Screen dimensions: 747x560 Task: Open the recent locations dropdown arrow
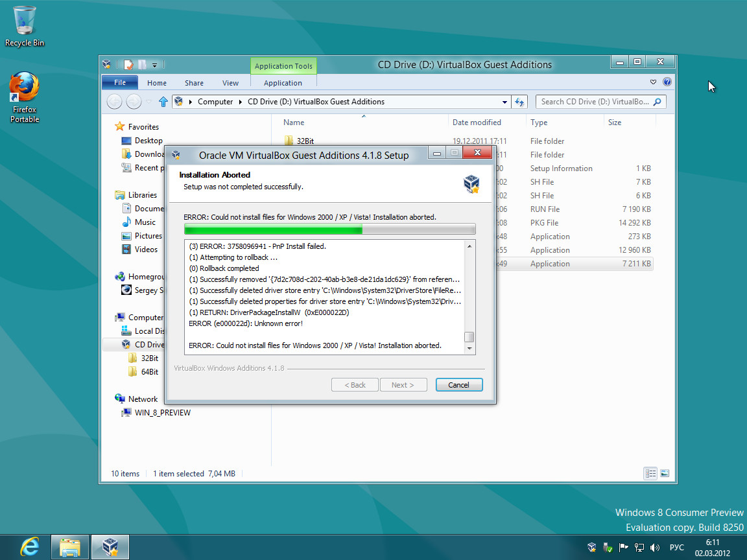tap(148, 102)
